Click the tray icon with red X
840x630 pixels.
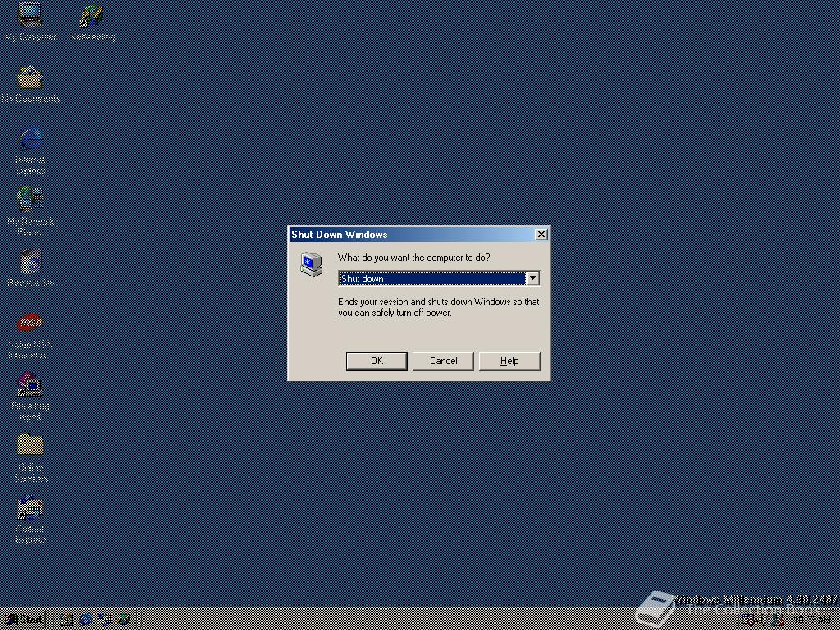click(x=778, y=620)
